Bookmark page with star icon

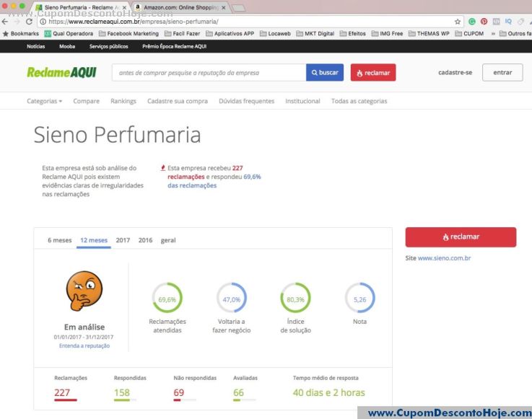click(x=458, y=22)
